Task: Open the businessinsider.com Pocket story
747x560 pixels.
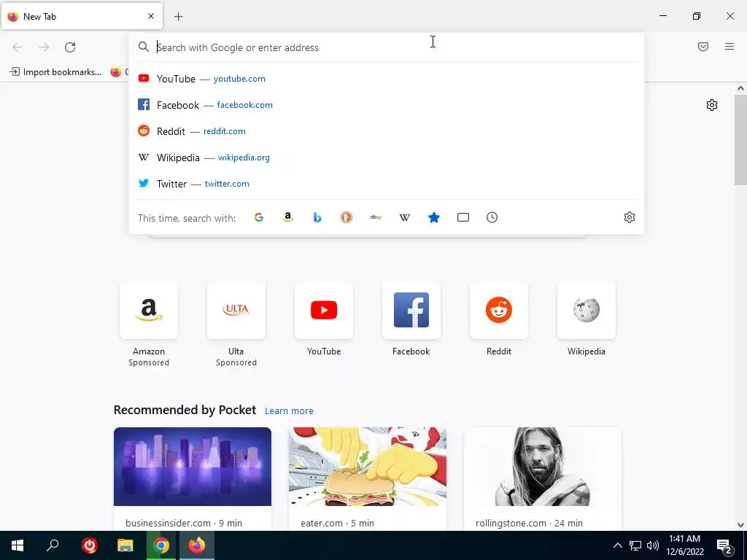Action: 193,479
